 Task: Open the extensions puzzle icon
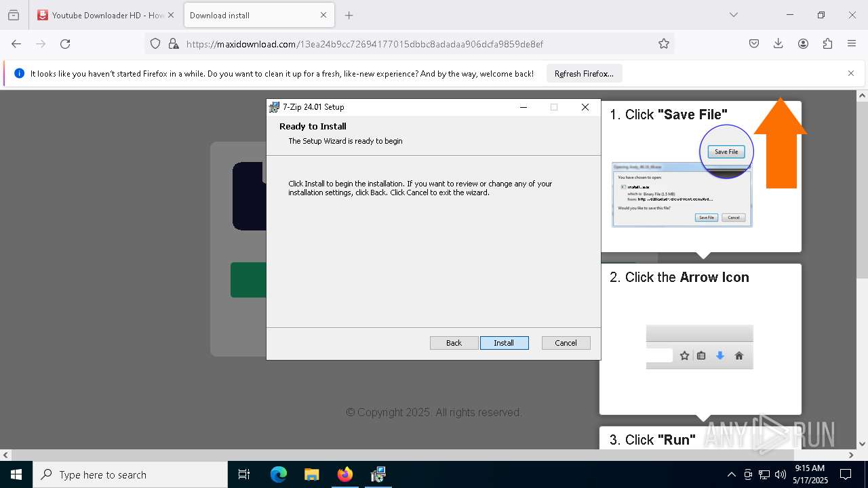coord(827,44)
